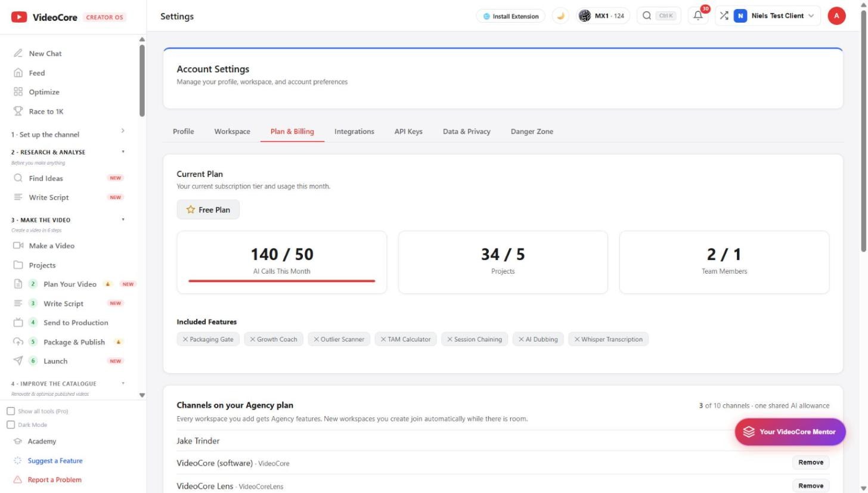Click the VideoCore logo icon
868x493 pixels.
(19, 17)
